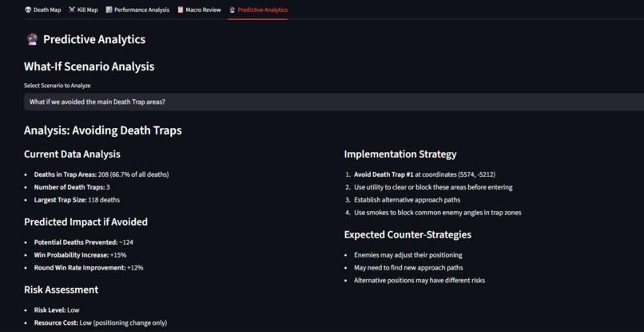The image size is (644, 332).
Task: Click the Select Scenario to Analyze label
Action: [57, 86]
